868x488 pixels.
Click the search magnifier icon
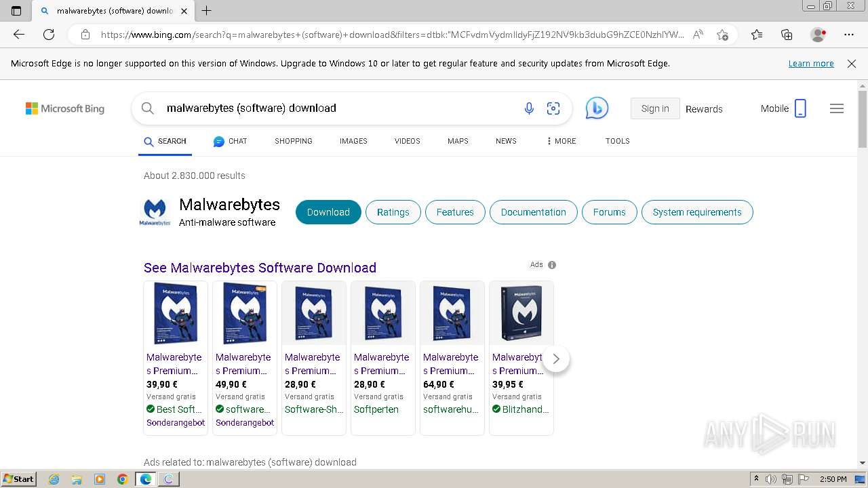click(148, 108)
